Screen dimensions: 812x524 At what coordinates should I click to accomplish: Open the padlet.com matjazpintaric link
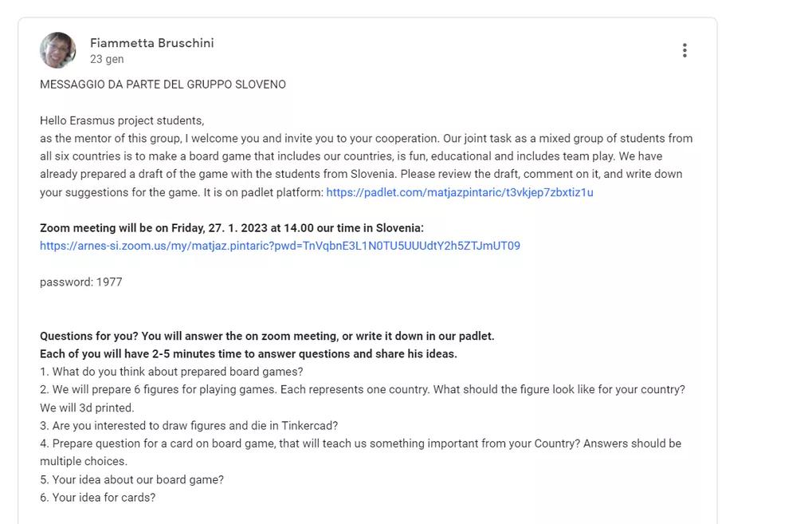tap(459, 192)
